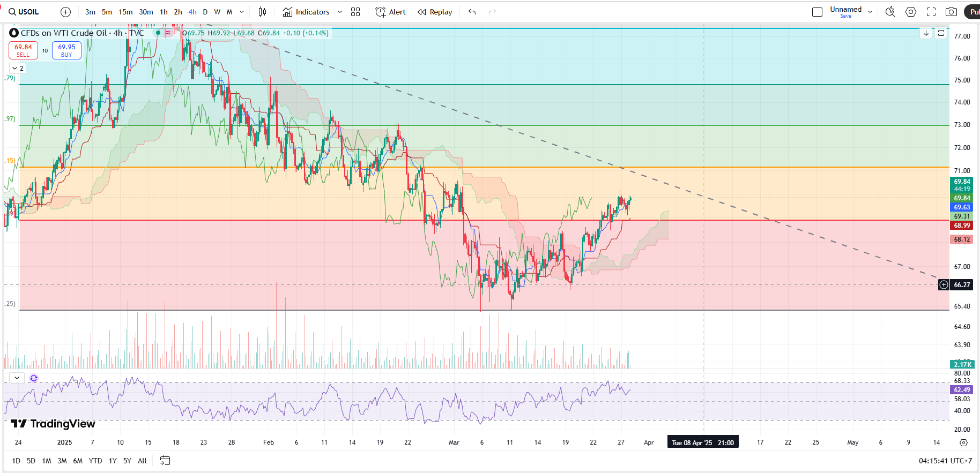Viewport: 980px width, 473px height.
Task: Open chart settings hexagon icon
Action: point(911,12)
